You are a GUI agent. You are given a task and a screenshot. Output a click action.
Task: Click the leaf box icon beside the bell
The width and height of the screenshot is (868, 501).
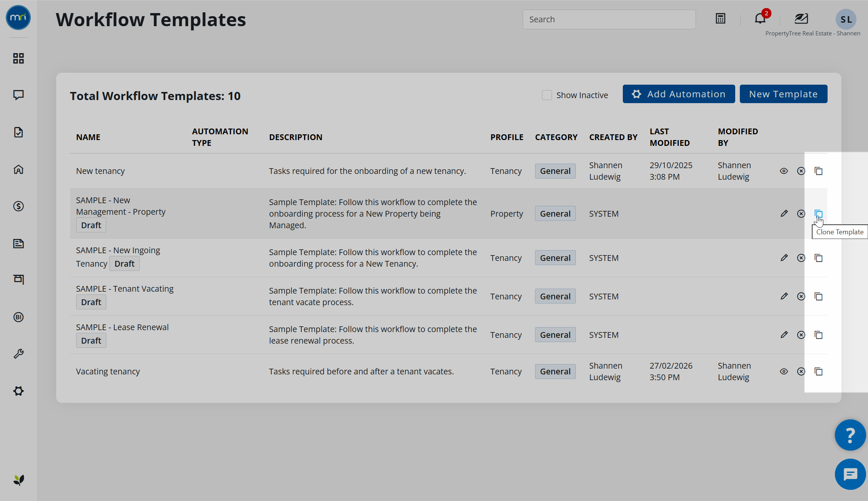(x=801, y=18)
